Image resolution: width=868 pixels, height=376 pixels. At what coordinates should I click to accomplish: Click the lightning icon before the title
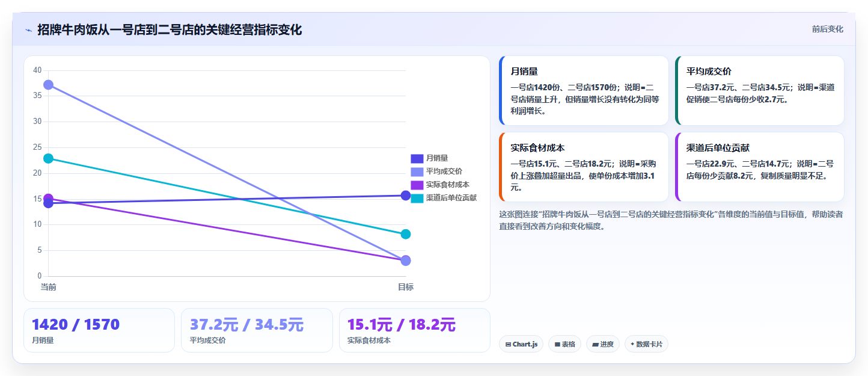29,30
